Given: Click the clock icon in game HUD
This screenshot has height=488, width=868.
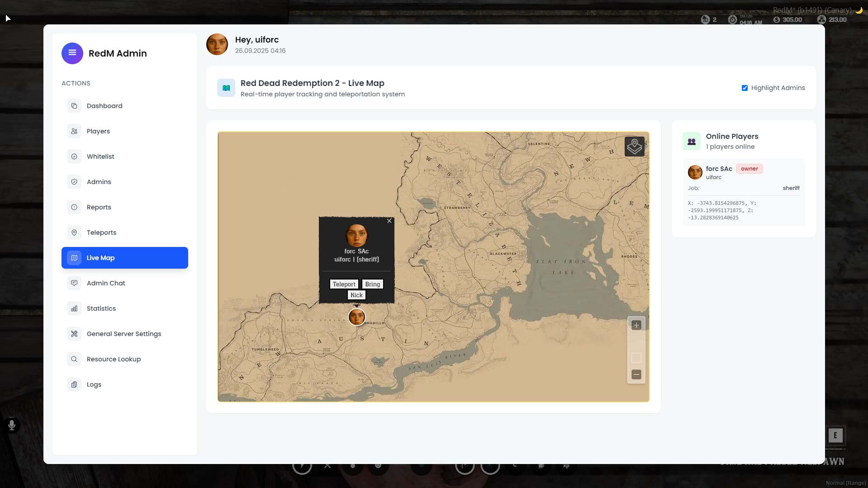Looking at the screenshot, I should [733, 19].
